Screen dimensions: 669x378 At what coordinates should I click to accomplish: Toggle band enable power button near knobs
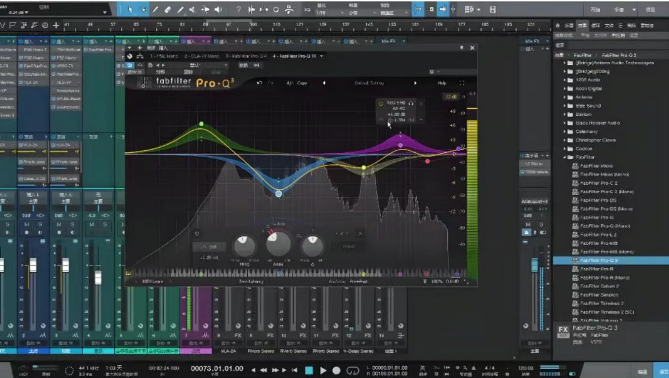coord(197,233)
